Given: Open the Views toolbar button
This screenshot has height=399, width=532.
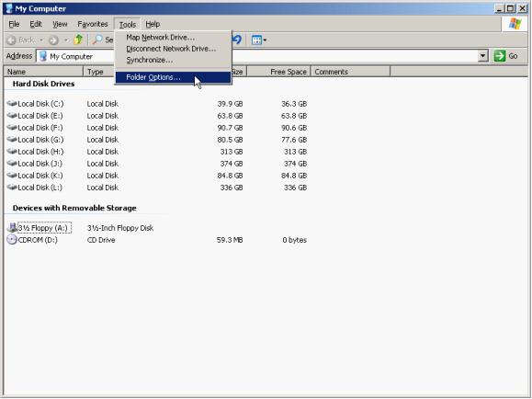Looking at the screenshot, I should (x=259, y=40).
